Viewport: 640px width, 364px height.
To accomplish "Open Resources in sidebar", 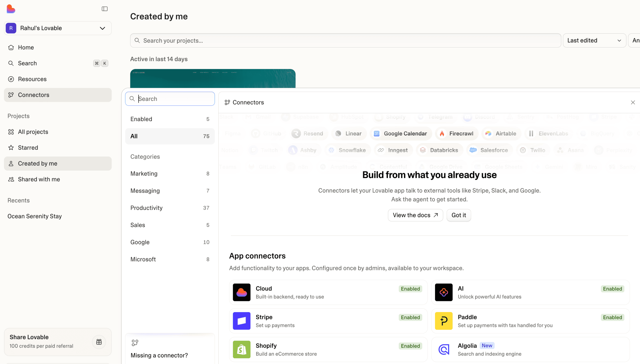I will [58, 79].
